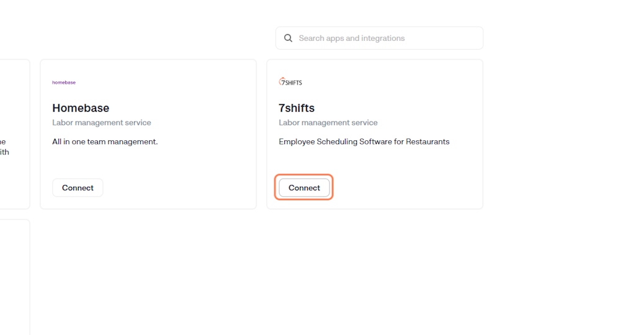
Task: Select the Homebase card title
Action: point(81,108)
